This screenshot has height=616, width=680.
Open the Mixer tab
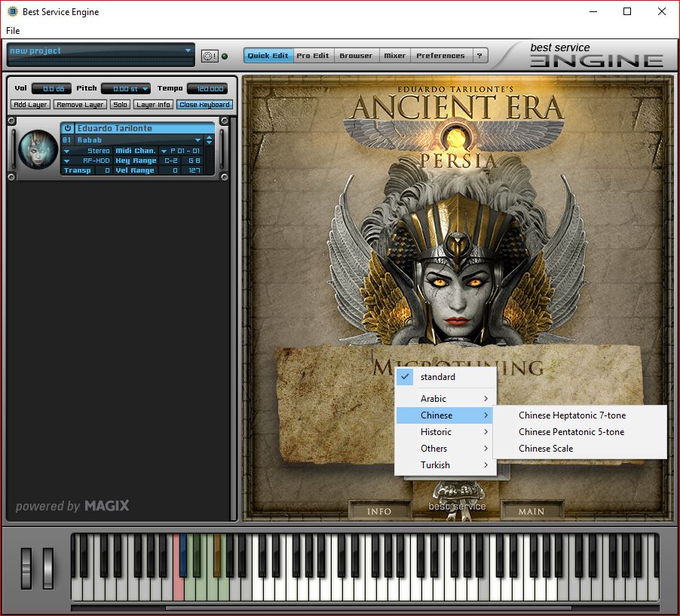tap(394, 56)
